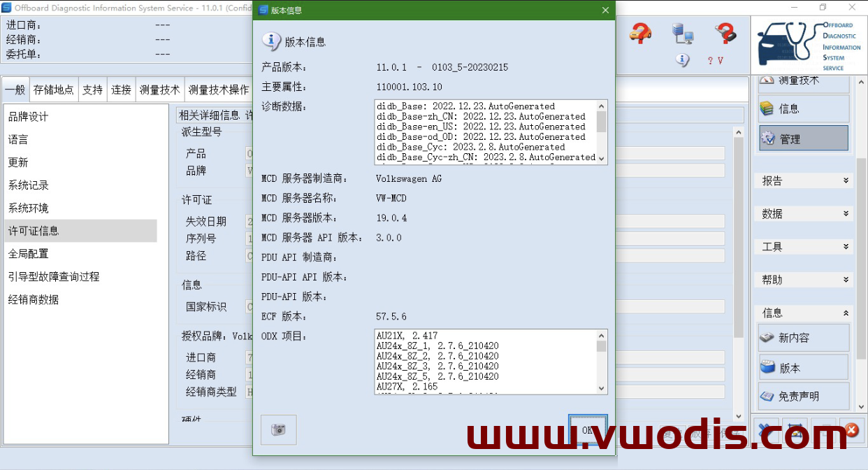Select the 管理 gear button

tap(804, 138)
